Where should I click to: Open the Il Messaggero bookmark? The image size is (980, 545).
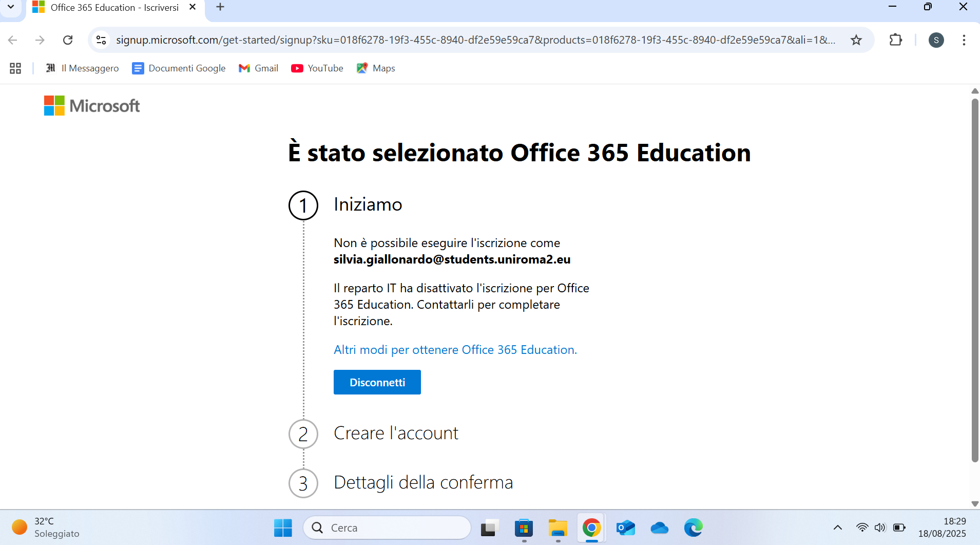pyautogui.click(x=82, y=68)
